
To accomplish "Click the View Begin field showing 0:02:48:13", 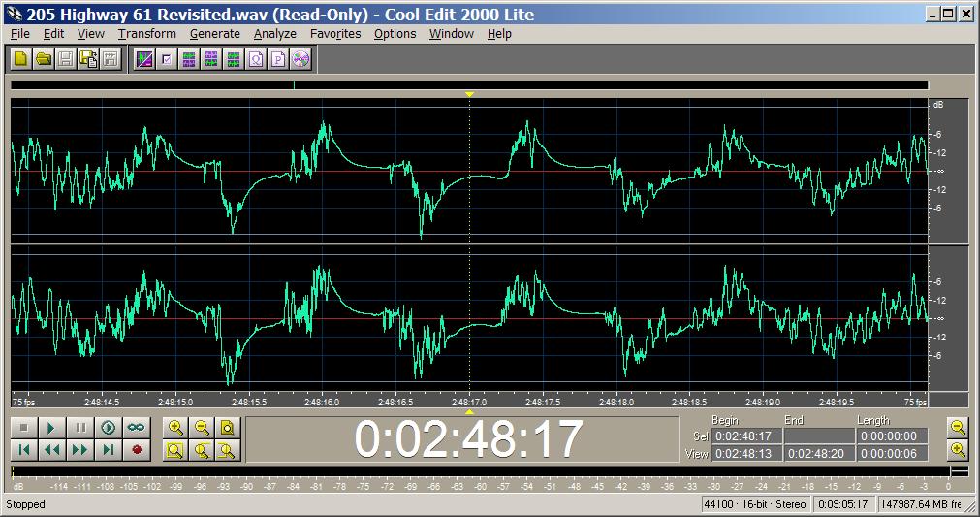I will click(x=747, y=454).
